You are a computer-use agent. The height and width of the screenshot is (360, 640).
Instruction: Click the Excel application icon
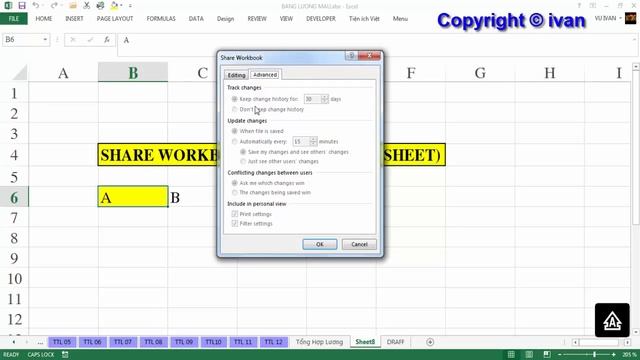[8, 5]
